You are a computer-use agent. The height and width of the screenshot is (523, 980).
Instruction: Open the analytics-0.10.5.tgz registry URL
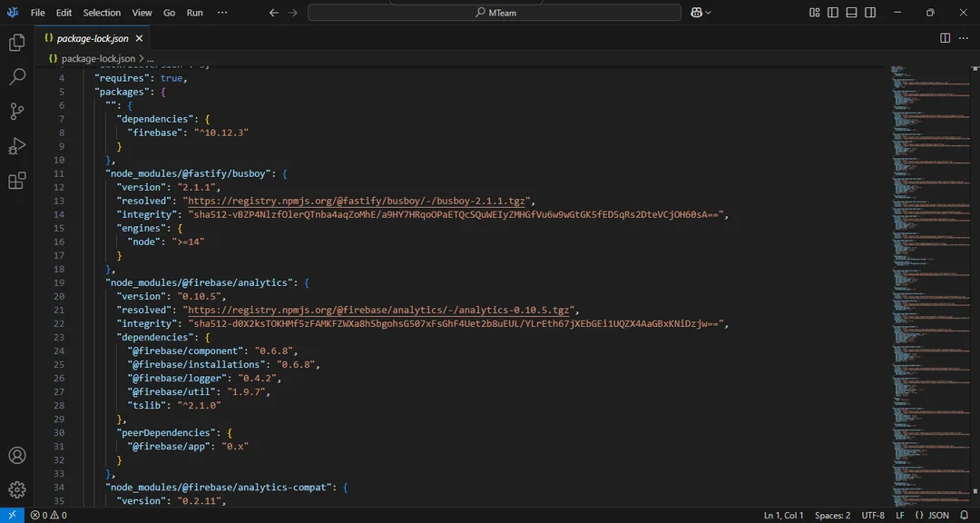click(x=379, y=310)
